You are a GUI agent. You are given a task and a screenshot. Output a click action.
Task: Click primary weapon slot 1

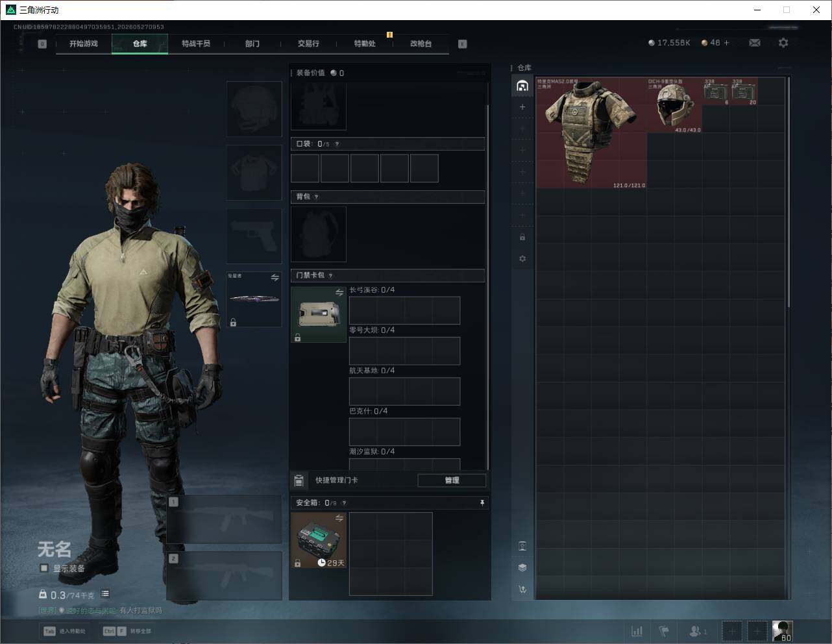[x=225, y=519]
